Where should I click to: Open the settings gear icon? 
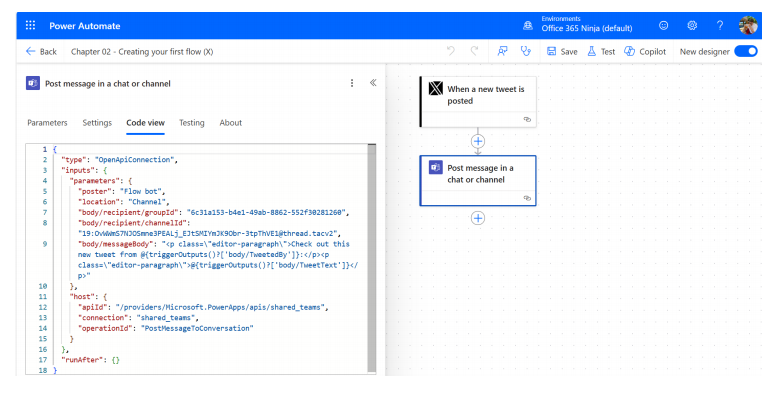[x=692, y=25]
